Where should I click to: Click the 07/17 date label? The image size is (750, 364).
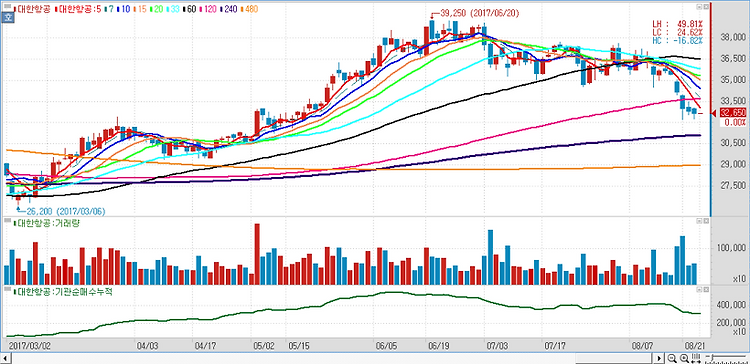[555, 345]
